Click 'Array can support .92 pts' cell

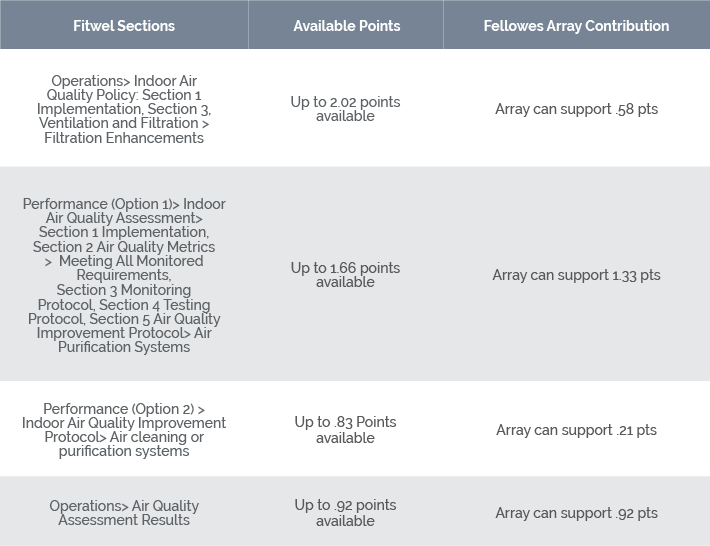576,512
